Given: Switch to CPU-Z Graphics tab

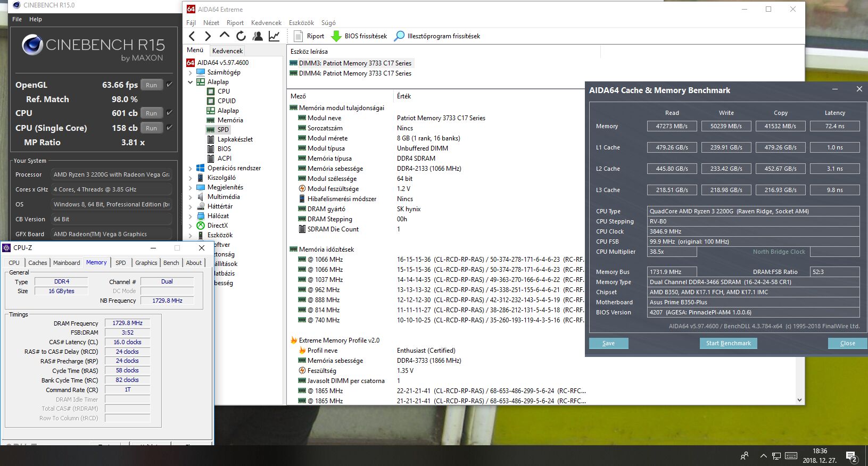Looking at the screenshot, I should [146, 263].
